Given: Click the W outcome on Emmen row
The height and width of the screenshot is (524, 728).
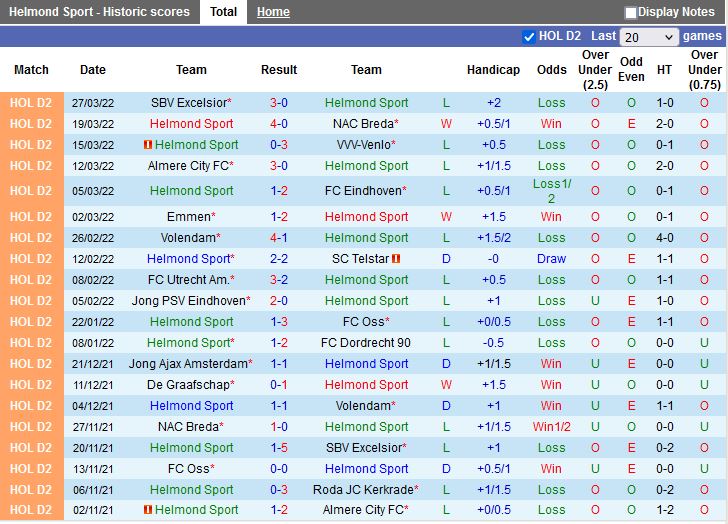Looking at the screenshot, I should 446,217.
